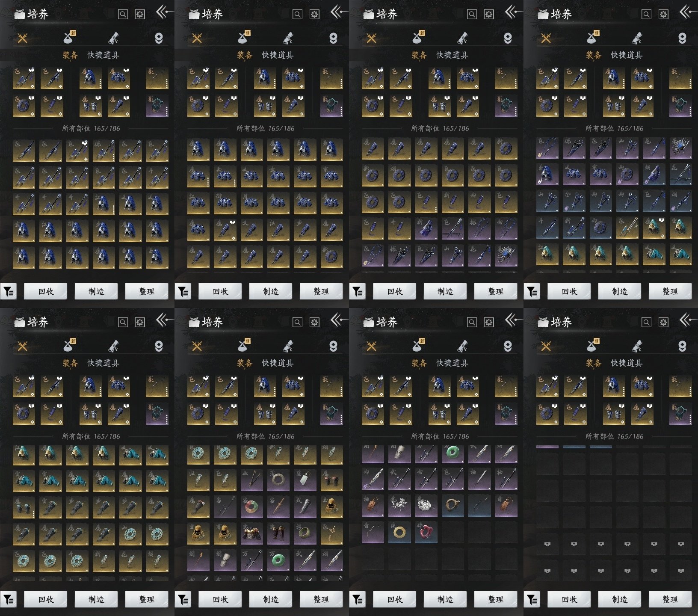Select the red-and-green jade ring item
Viewport: 698px width, 616px height.
coord(251,506)
